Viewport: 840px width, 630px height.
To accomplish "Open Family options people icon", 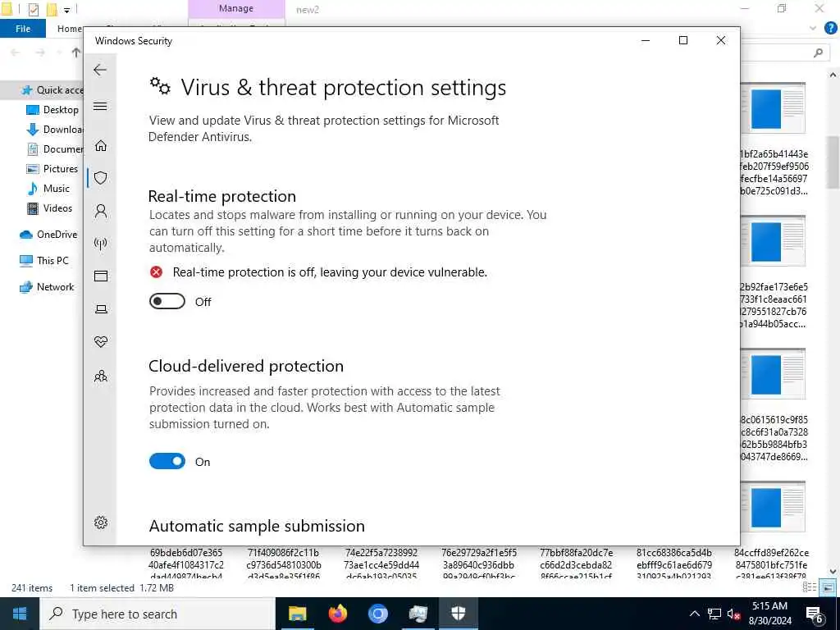I will [x=100, y=376].
